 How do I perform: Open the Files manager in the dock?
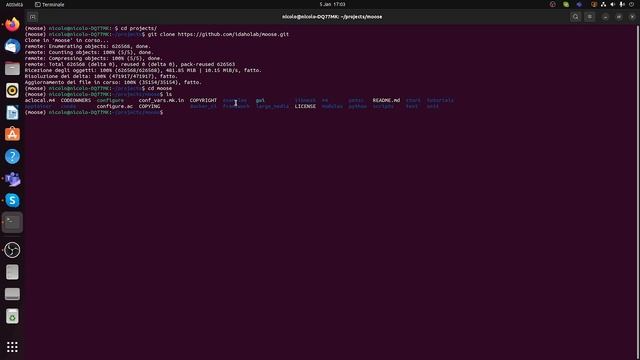tap(12, 68)
